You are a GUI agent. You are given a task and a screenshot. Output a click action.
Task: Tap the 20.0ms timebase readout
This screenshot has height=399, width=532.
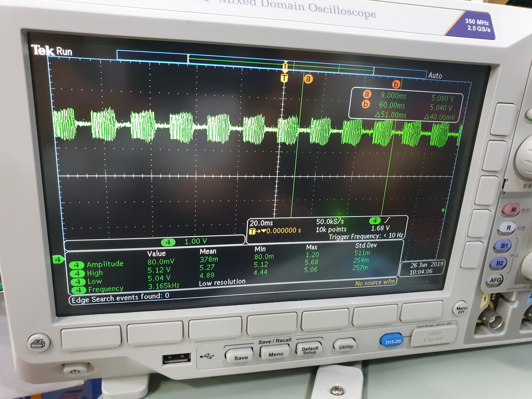click(261, 223)
